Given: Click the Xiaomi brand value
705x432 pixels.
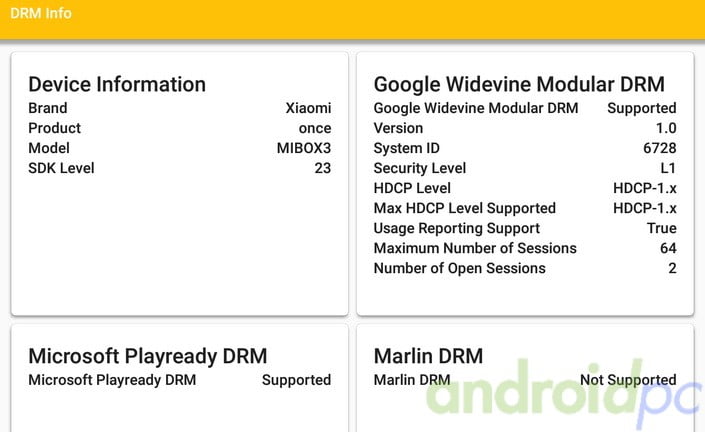Looking at the screenshot, I should click(308, 108).
